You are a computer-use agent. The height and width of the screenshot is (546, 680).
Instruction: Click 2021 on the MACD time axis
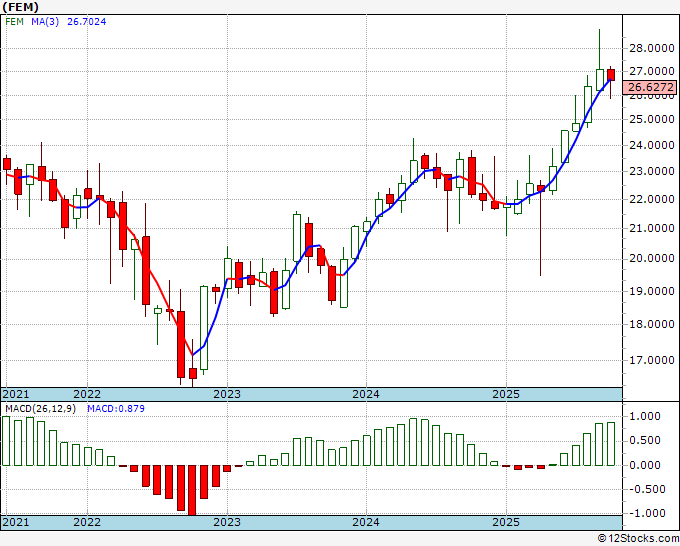click(x=16, y=522)
